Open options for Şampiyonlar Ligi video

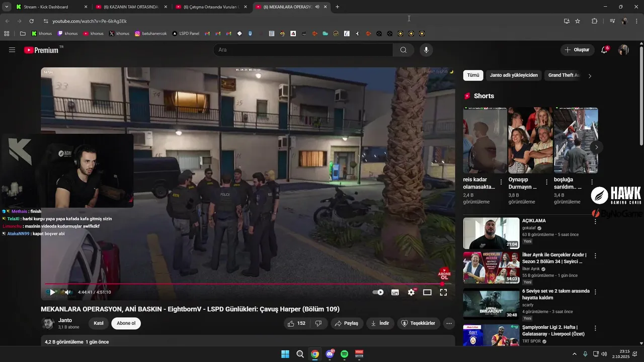pos(595,328)
